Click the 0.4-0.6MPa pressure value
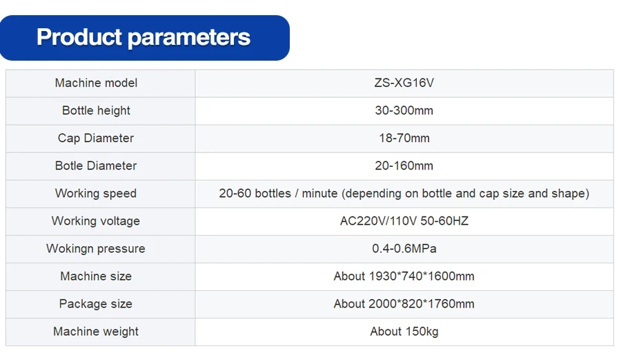The image size is (621, 364). coord(404,249)
